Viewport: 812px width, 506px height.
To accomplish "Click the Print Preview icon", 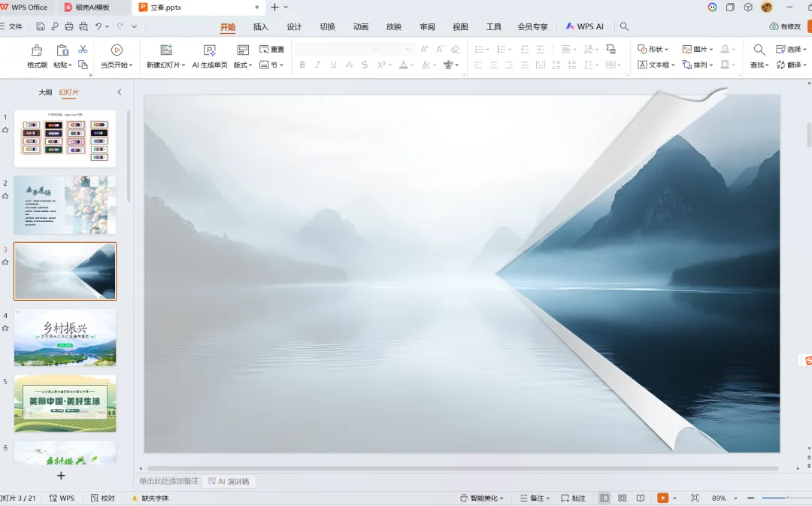I will tap(83, 26).
